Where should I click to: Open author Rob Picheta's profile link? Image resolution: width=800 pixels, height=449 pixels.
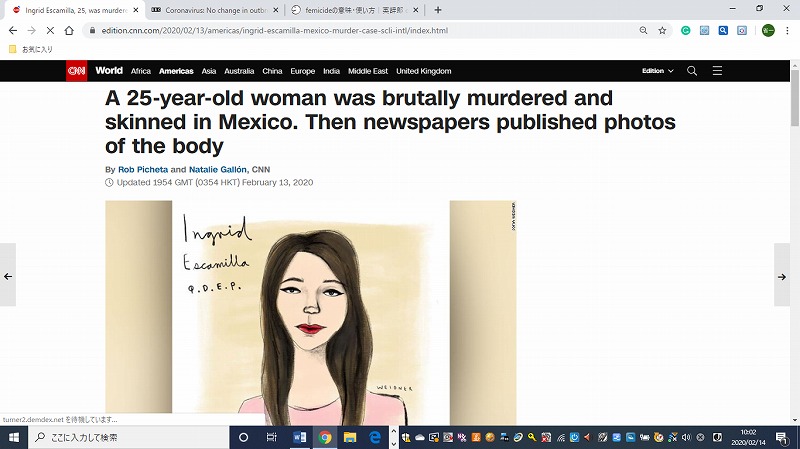pos(143,169)
